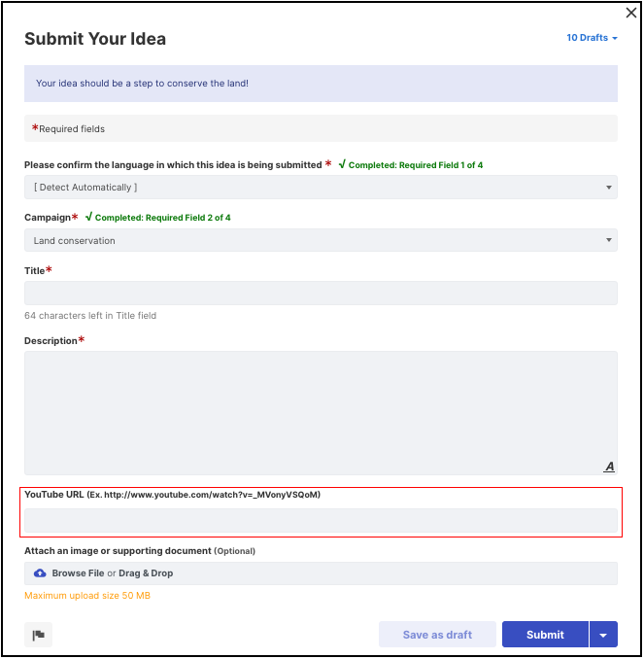
Task: Focus the Description text area
Action: [321, 413]
